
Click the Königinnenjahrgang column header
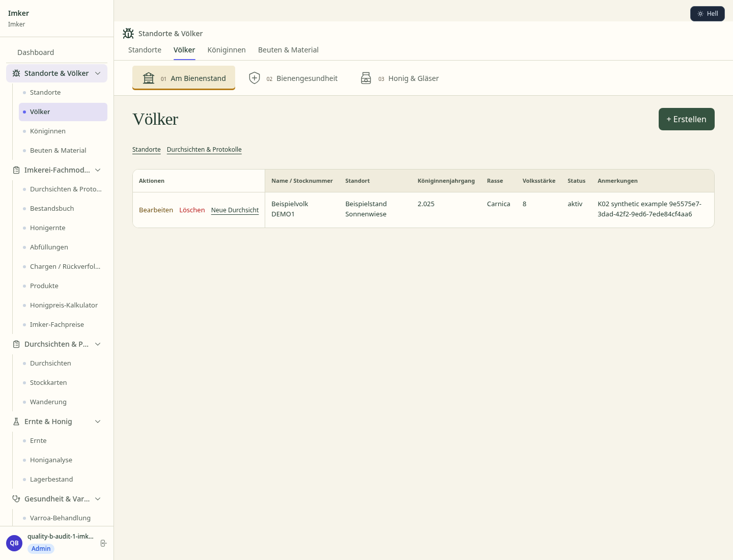click(446, 181)
